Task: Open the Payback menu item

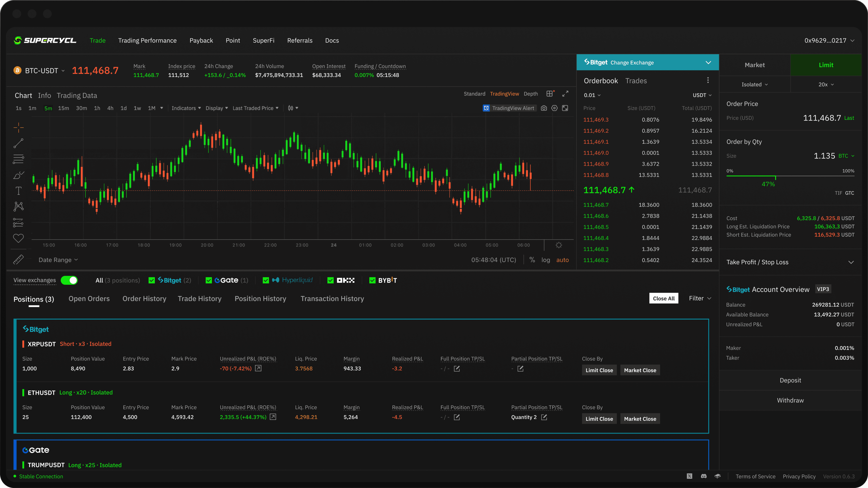Action: 201,40
